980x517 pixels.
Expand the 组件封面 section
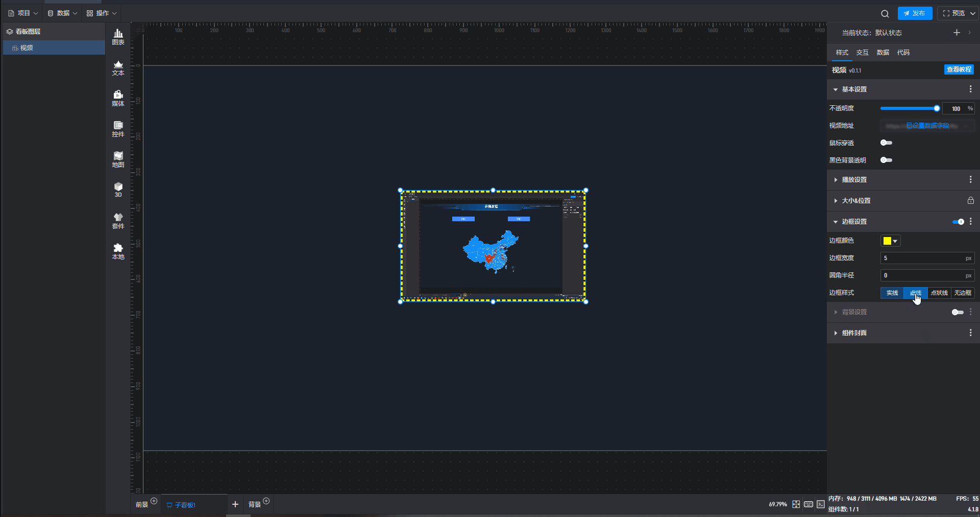(x=854, y=333)
